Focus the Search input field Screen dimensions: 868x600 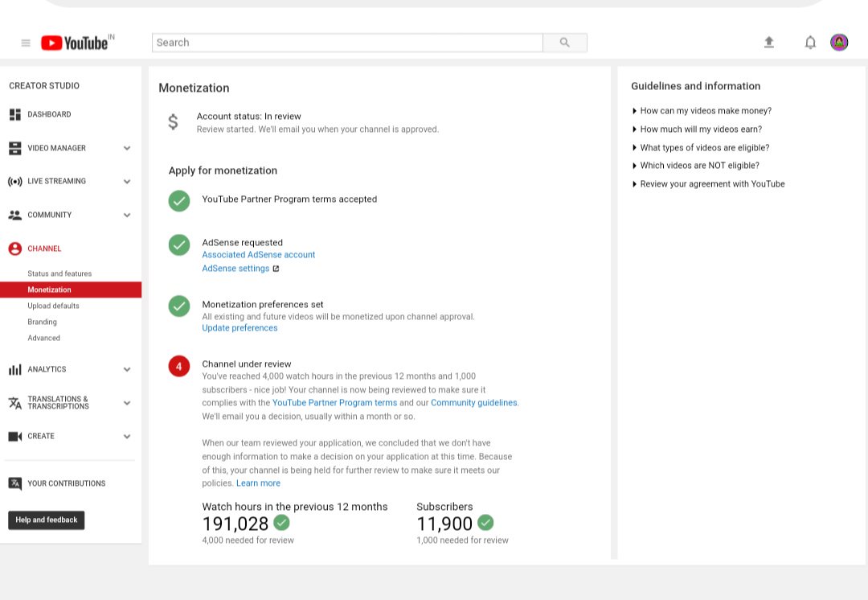point(347,43)
